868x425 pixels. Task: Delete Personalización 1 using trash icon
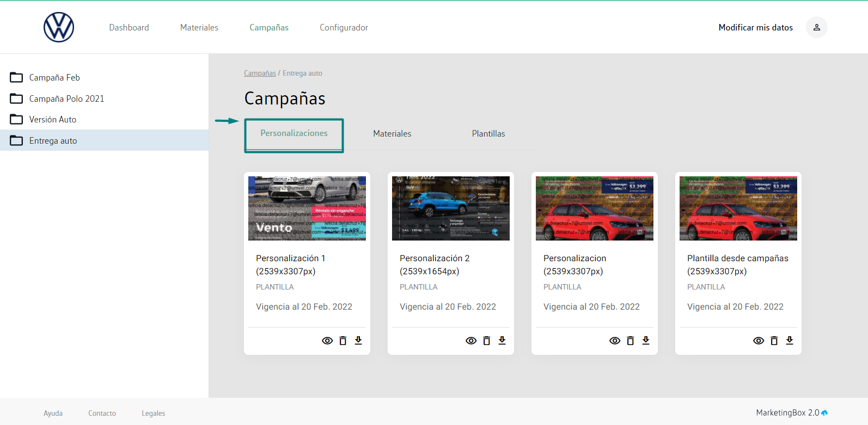coord(343,341)
